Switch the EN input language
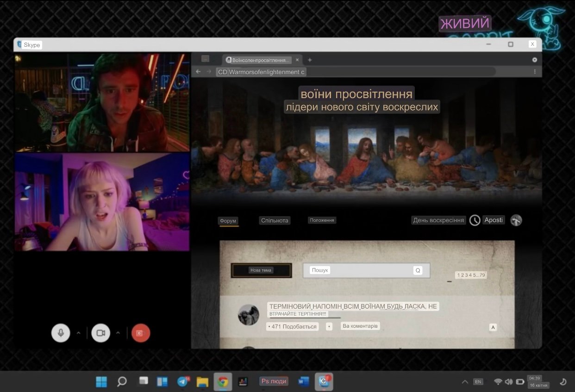Screen dimensions: 575x392 tap(478, 382)
